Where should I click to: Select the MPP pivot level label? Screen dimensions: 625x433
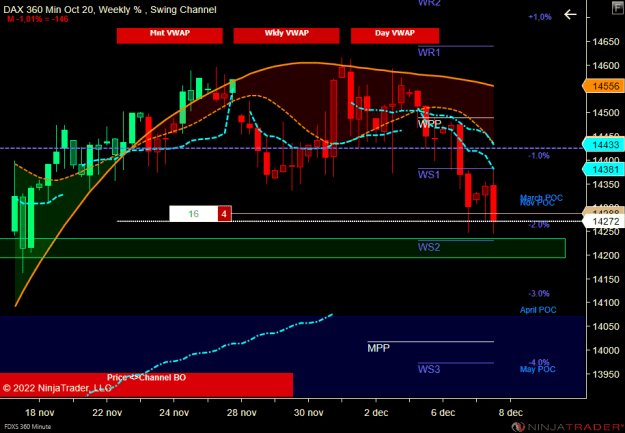tap(378, 348)
